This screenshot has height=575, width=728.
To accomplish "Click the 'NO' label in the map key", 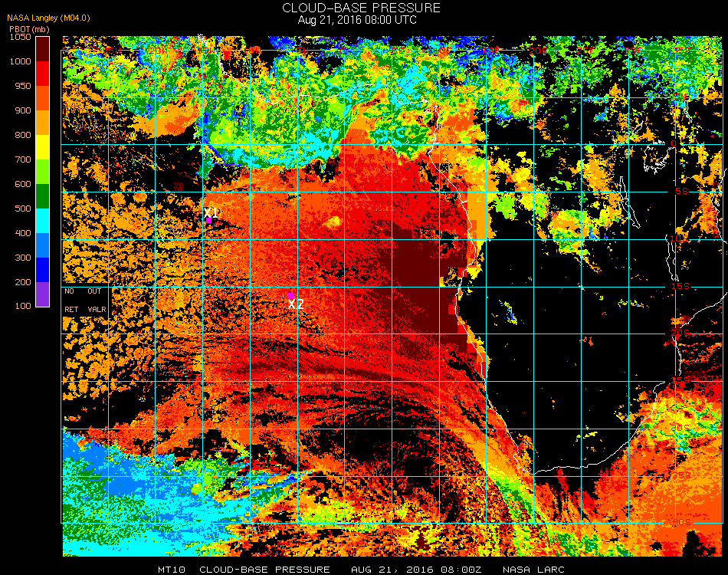I will point(69,291).
